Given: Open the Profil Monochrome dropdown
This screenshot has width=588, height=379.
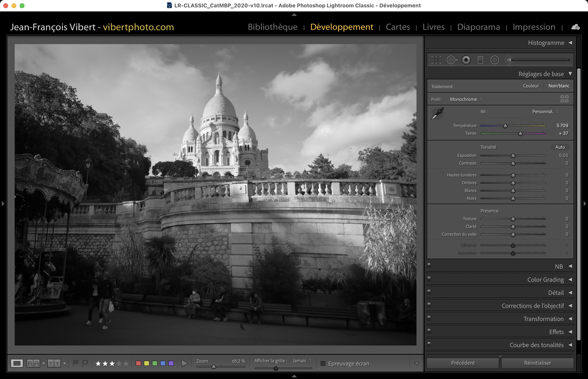Looking at the screenshot, I should (466, 99).
